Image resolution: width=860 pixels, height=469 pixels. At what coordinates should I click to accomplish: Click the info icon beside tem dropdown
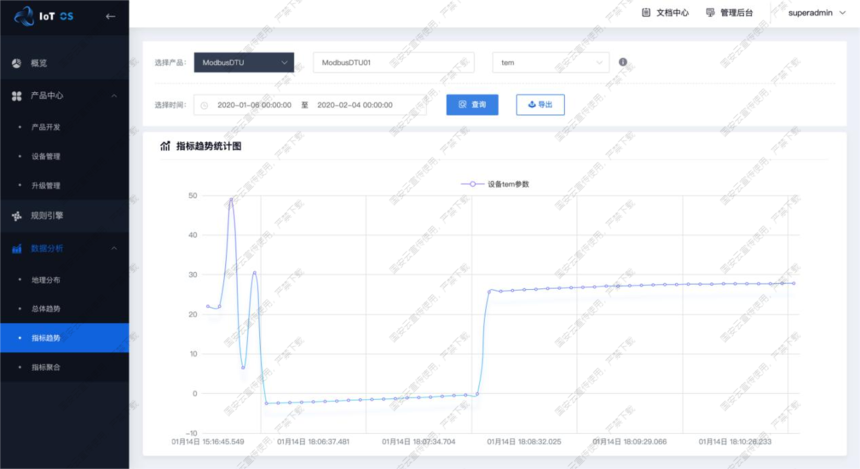coord(623,62)
